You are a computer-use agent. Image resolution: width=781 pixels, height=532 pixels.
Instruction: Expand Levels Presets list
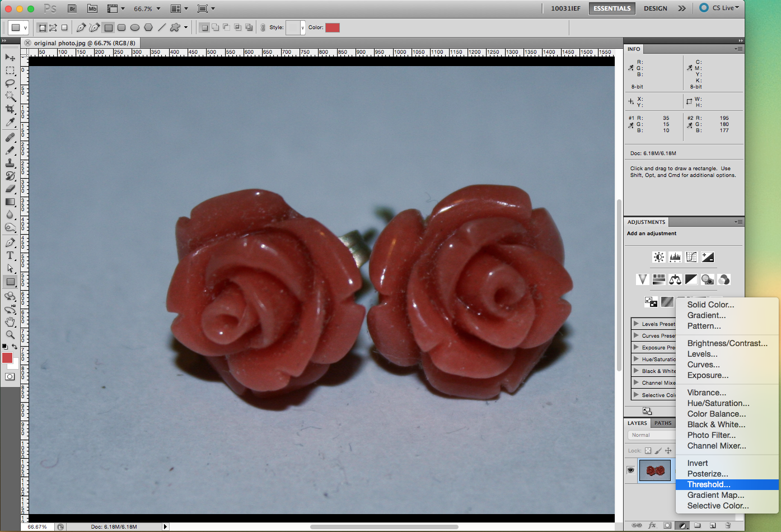[x=636, y=324]
